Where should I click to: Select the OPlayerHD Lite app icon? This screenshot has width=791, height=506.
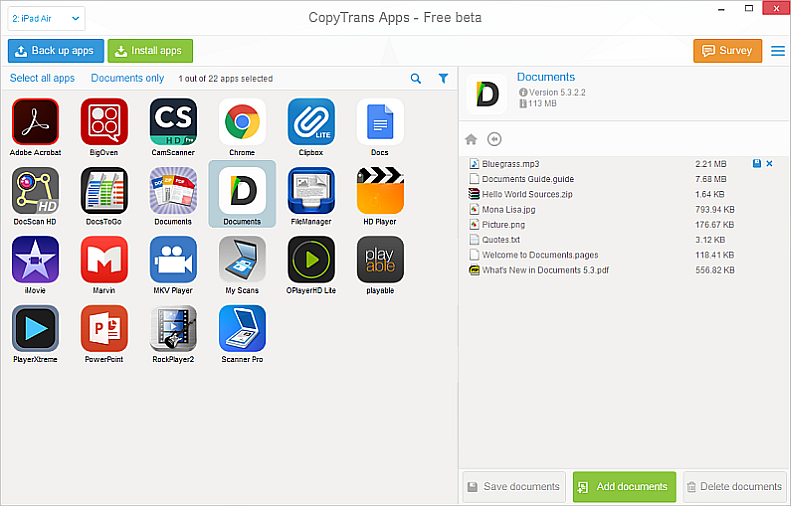click(311, 259)
